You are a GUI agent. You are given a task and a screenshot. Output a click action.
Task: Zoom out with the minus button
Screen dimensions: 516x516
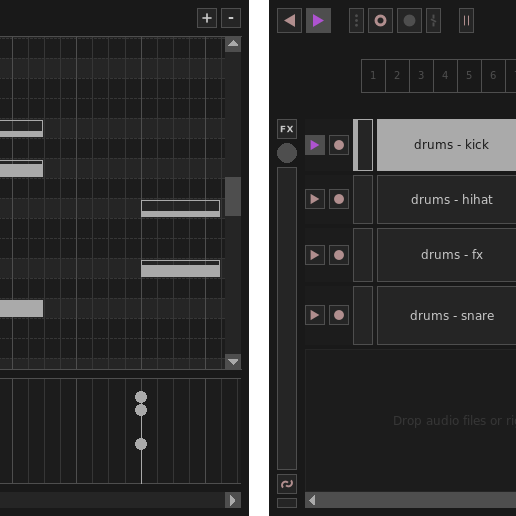tap(231, 18)
